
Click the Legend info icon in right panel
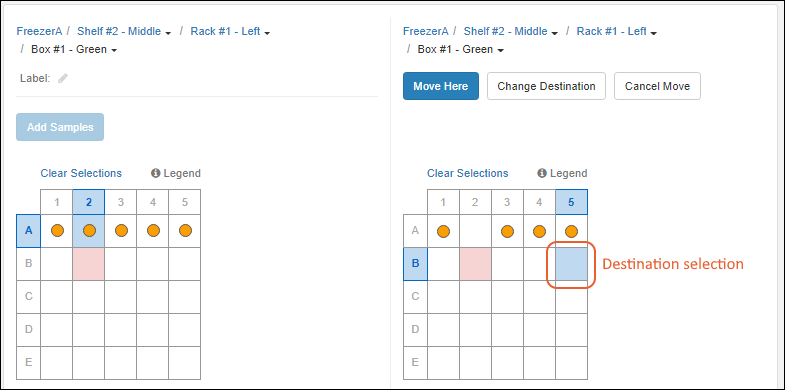(x=542, y=173)
